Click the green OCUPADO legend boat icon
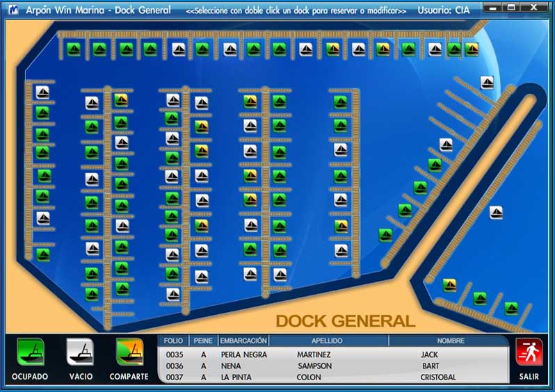This screenshot has height=392, width=555. click(x=31, y=352)
